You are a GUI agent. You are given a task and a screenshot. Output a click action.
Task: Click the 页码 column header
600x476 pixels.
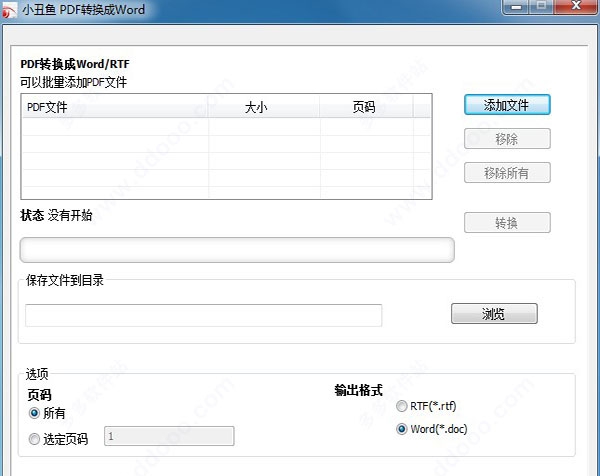(x=366, y=107)
